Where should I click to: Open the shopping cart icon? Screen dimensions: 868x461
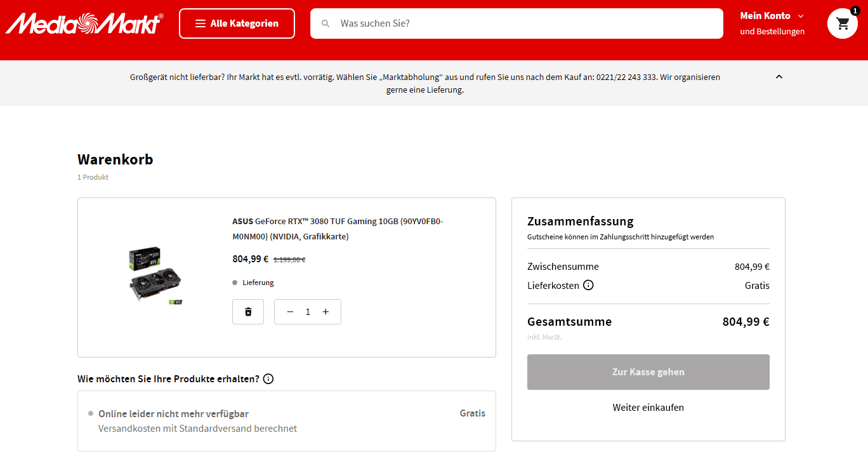[x=843, y=23]
